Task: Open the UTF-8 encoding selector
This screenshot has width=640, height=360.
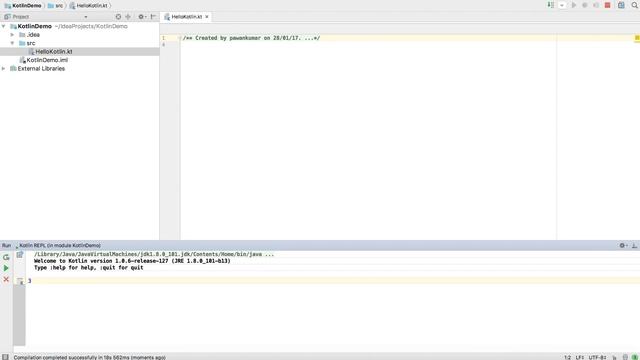Action: click(598, 357)
